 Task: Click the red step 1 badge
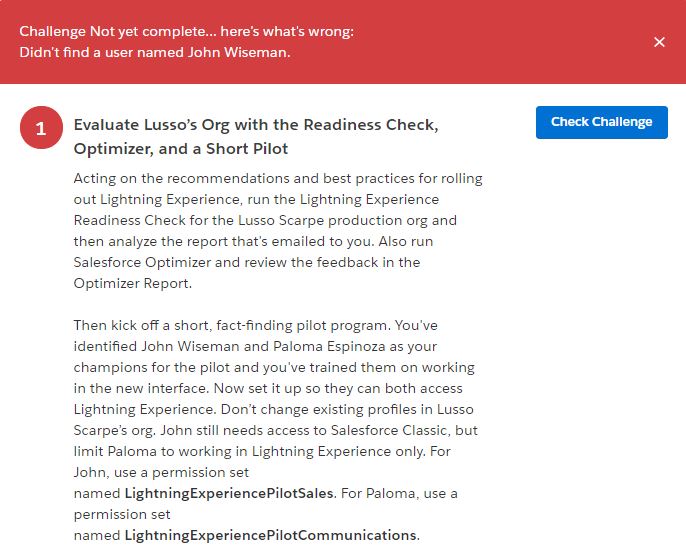tap(41, 129)
